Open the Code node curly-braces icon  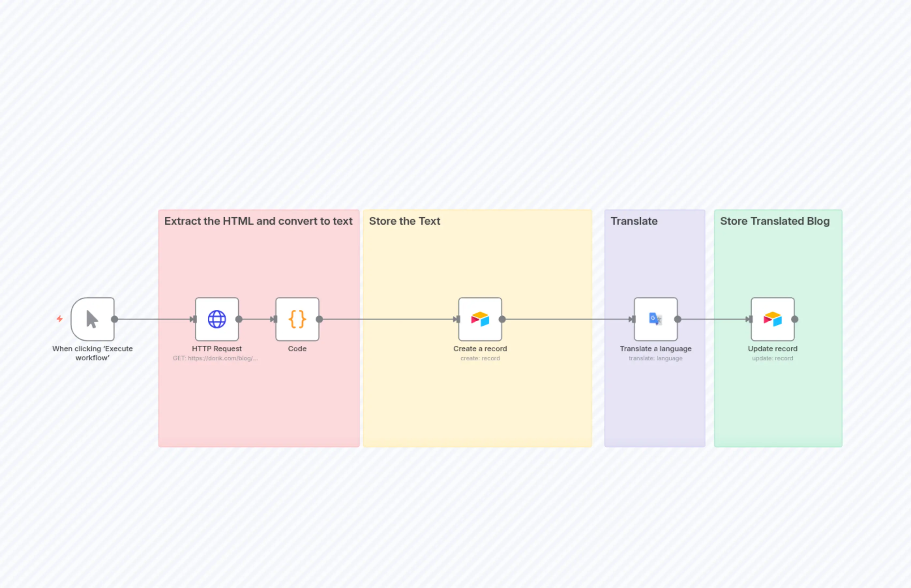297,319
